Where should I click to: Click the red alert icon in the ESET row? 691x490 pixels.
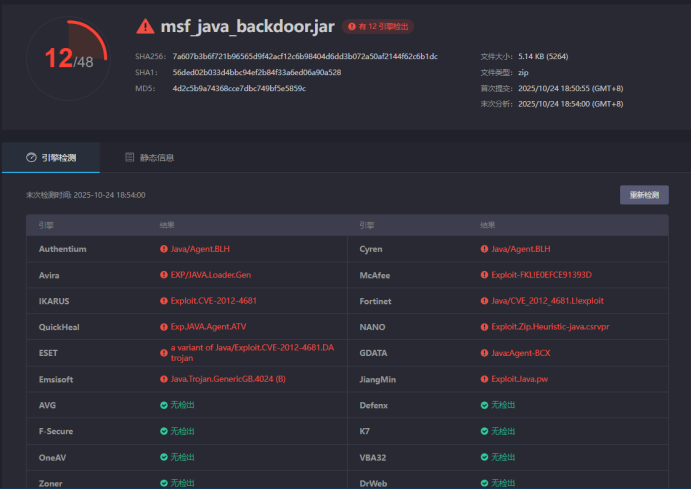(x=164, y=353)
